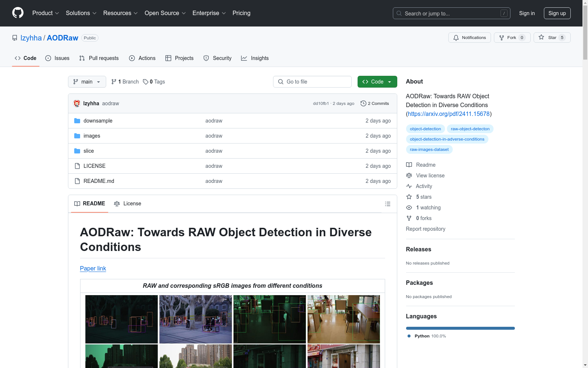
Task: Switch to the Code tab
Action: [26, 58]
